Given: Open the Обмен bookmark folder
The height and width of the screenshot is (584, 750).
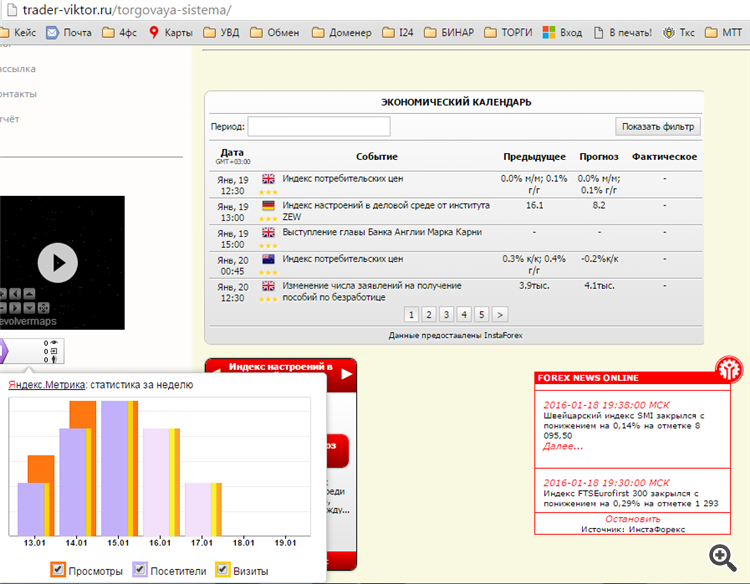Looking at the screenshot, I should pyautogui.click(x=275, y=33).
